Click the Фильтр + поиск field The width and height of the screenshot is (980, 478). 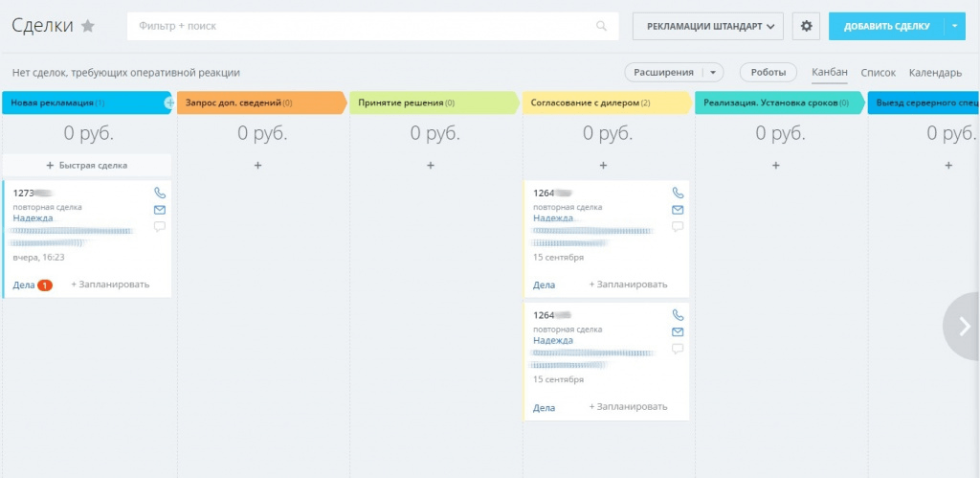364,27
